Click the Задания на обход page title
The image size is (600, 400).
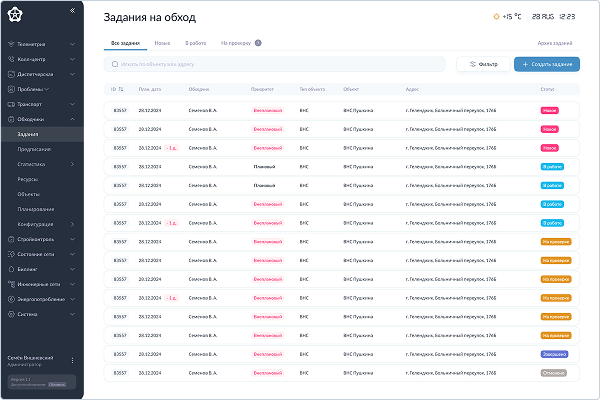click(x=150, y=18)
